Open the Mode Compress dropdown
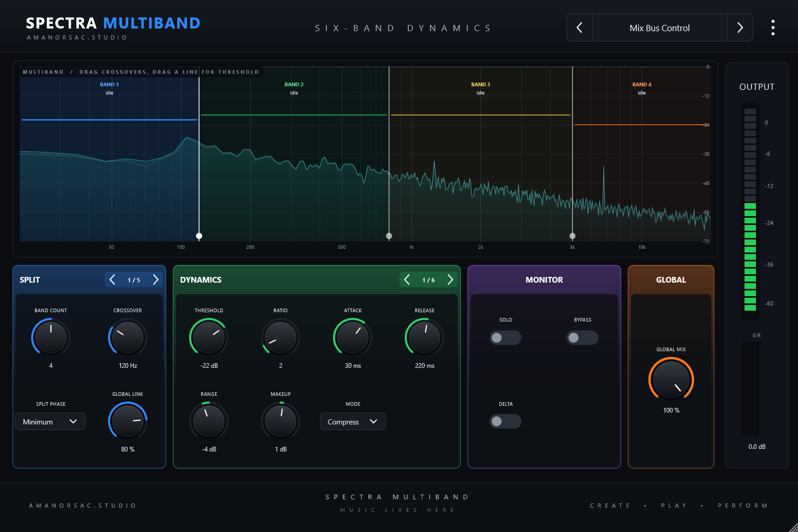 [x=353, y=421]
